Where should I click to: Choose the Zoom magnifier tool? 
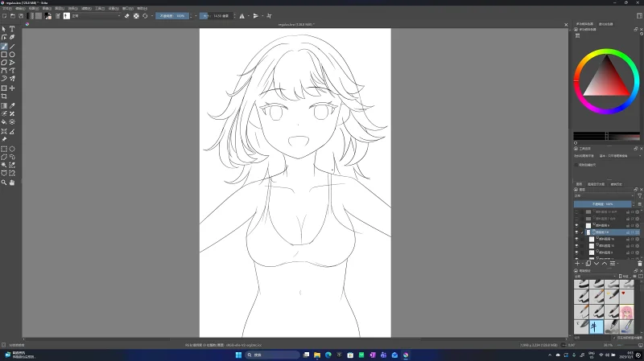[4, 183]
